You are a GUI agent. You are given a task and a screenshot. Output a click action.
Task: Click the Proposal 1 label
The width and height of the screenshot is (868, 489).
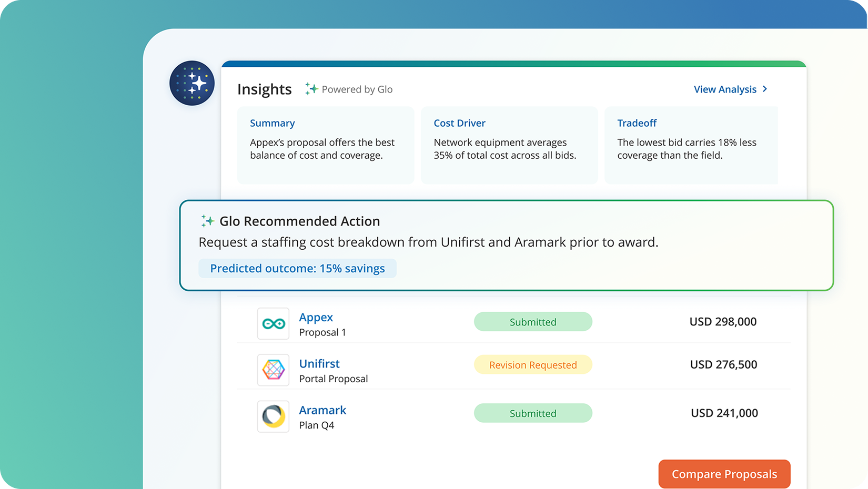(322, 332)
